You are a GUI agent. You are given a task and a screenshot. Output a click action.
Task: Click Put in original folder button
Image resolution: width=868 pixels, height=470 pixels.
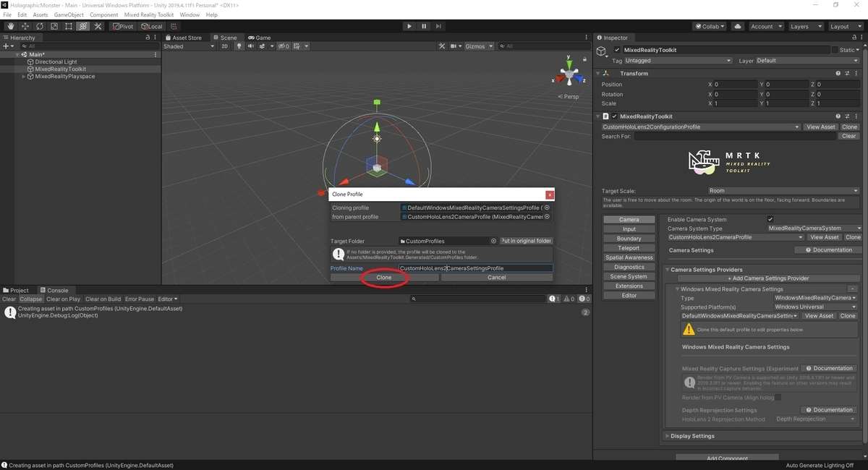coord(526,241)
